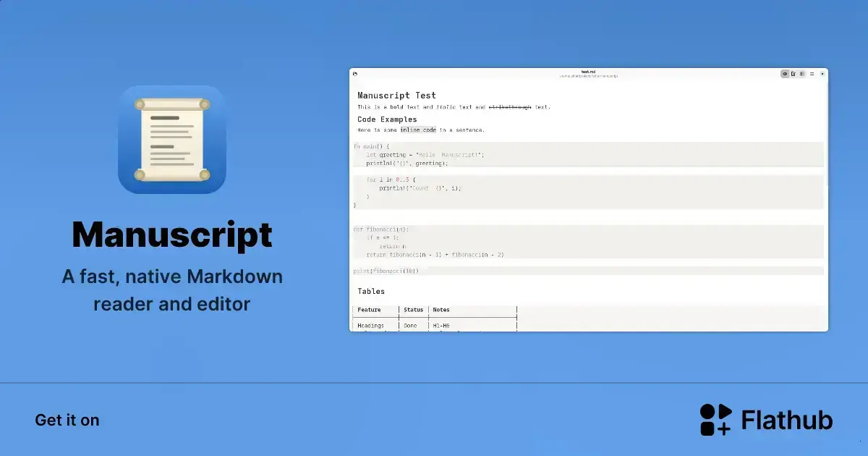
Task: Open the hamburger main menu
Action: pyautogui.click(x=812, y=74)
